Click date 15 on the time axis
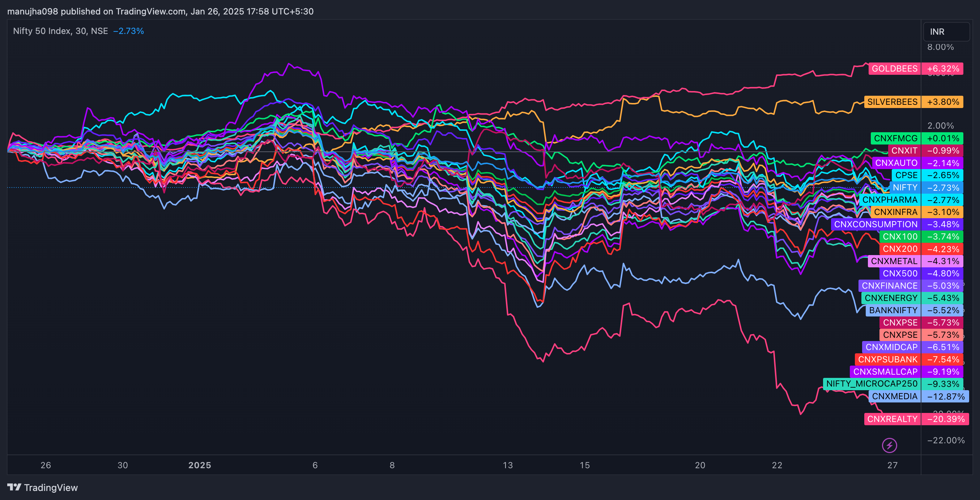This screenshot has height=500, width=980. pos(585,465)
